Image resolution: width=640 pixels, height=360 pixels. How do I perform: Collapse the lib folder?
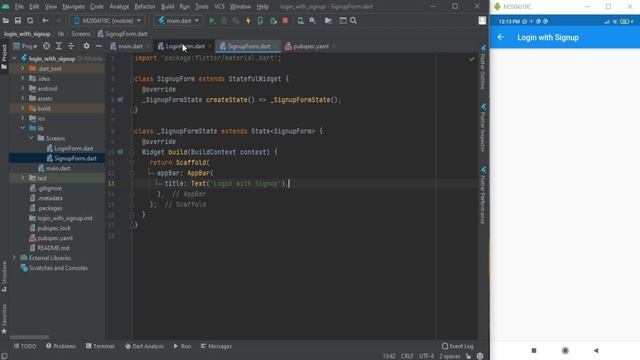coord(22,128)
